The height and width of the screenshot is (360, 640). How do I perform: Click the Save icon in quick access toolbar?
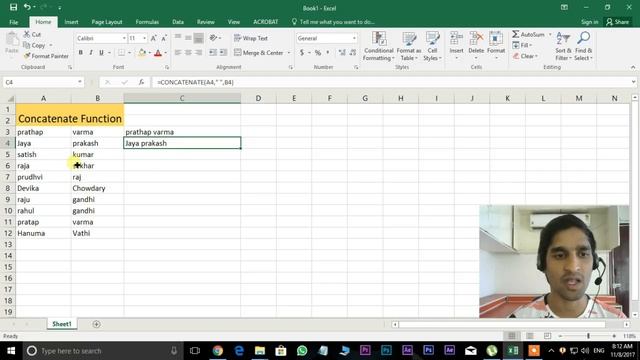13,7
